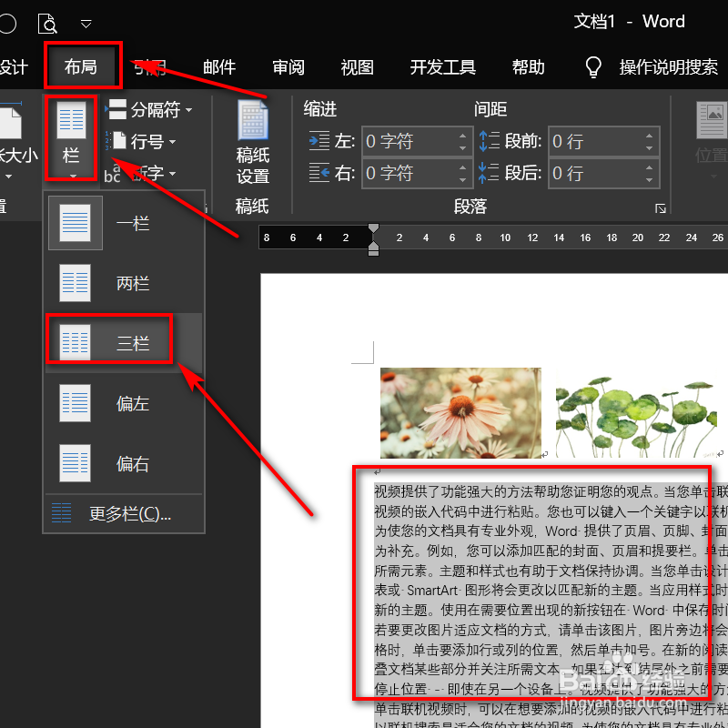728x728 pixels.
Task: Decrease left indent with down stepper
Action: coord(462,148)
